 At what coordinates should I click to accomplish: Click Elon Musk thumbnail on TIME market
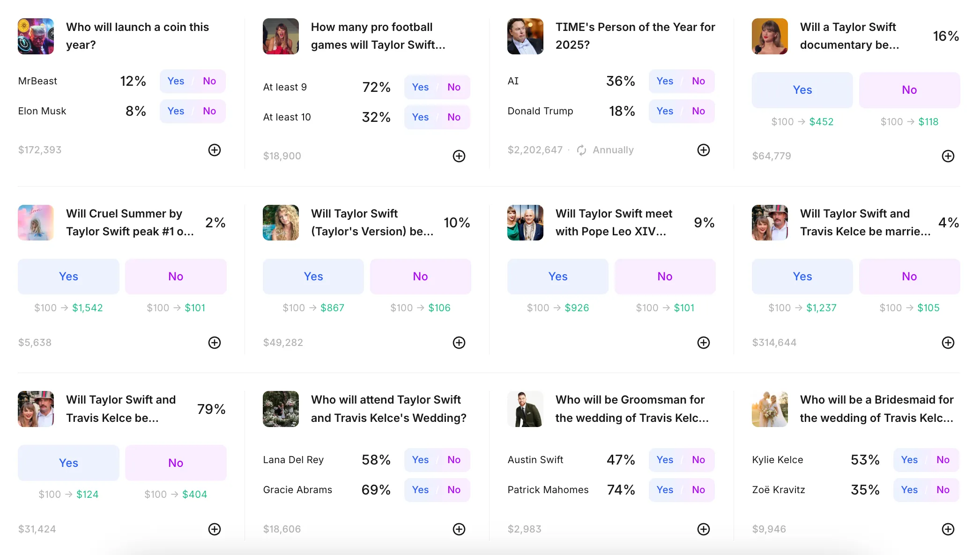coord(525,37)
